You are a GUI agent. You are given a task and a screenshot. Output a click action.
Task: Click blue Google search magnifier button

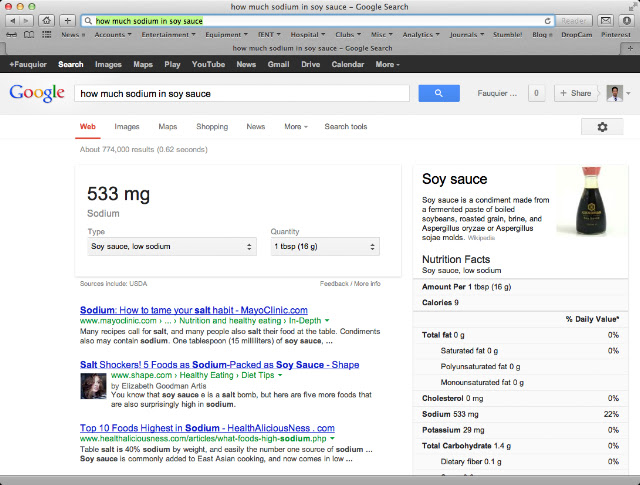tap(439, 93)
